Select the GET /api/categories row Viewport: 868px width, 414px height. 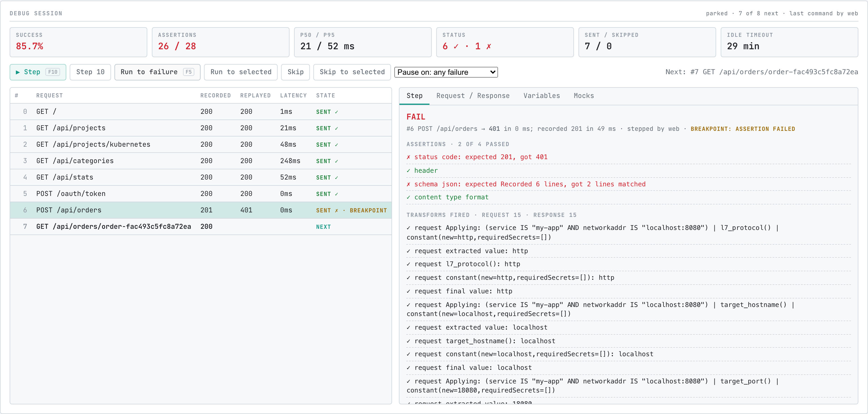(x=201, y=161)
